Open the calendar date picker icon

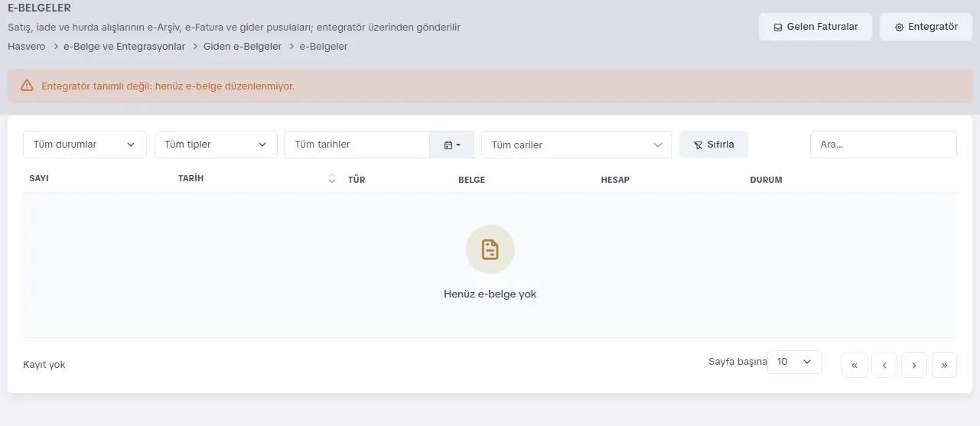(x=452, y=145)
